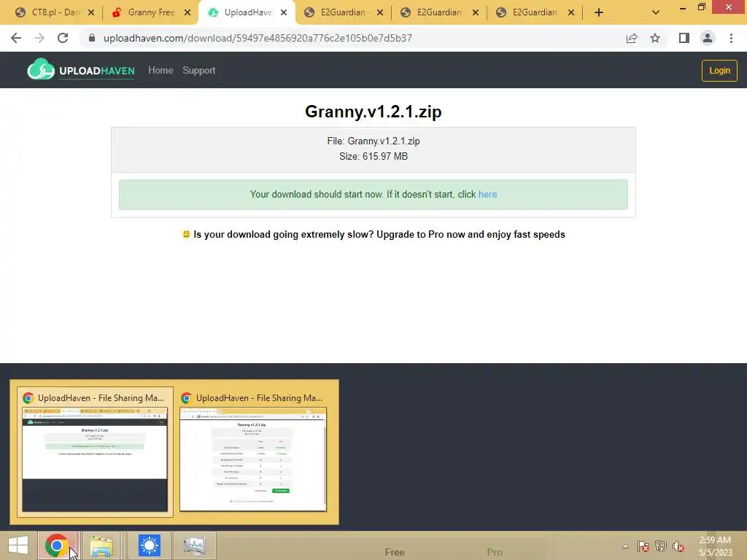Close the Granny Free tab
The height and width of the screenshot is (560, 747).
[x=187, y=13]
